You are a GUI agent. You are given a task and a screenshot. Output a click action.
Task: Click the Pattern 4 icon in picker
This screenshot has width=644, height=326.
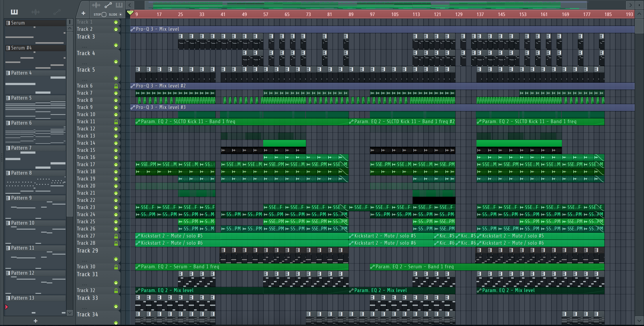[x=8, y=73]
